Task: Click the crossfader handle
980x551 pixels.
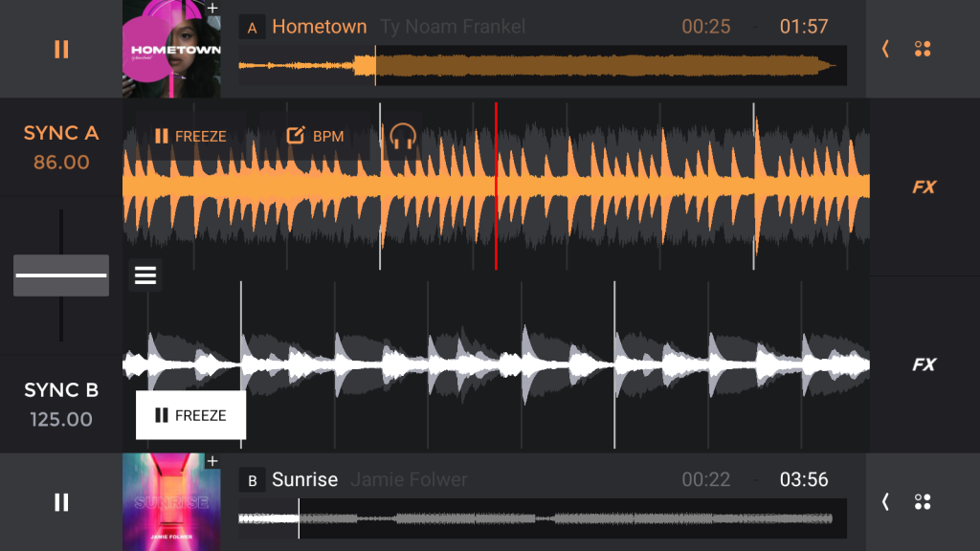Action: click(61, 275)
